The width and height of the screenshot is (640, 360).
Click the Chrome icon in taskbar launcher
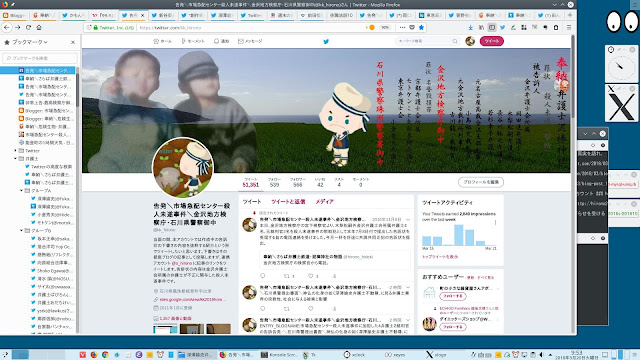pyautogui.click(x=105, y=355)
